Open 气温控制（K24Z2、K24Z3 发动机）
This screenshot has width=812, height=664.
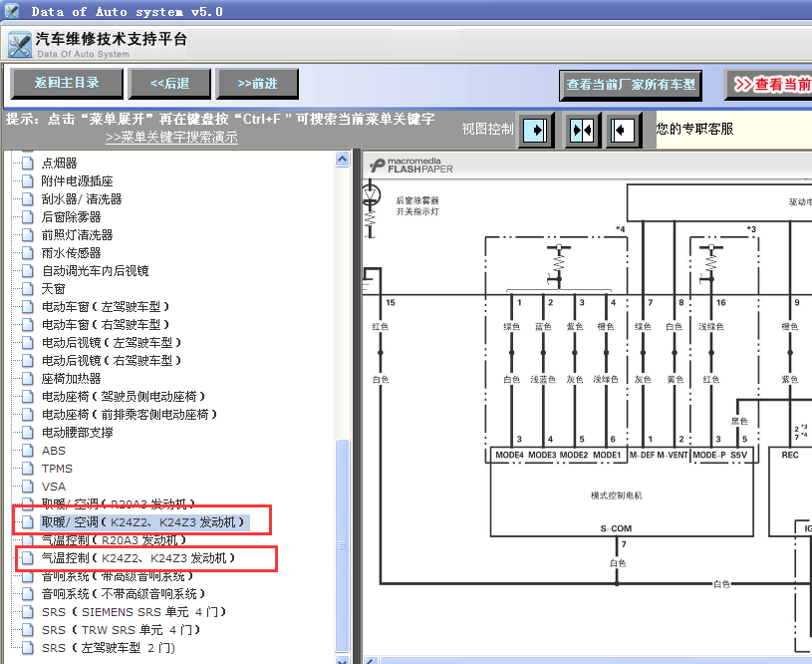(x=138, y=558)
